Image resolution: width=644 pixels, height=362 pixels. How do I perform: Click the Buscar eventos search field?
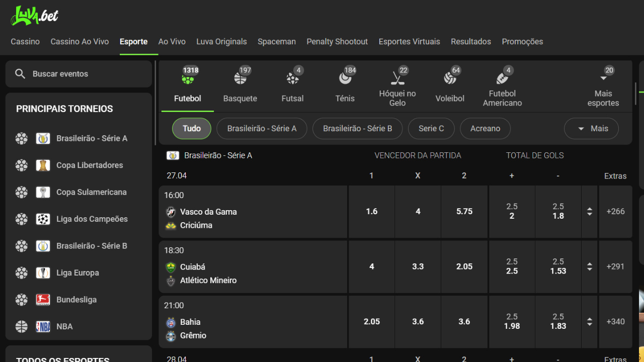[78, 74]
